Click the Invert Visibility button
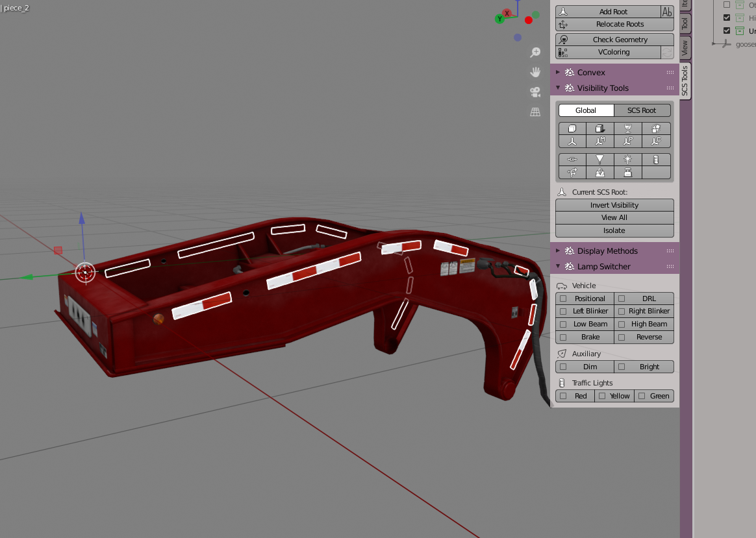 pos(614,204)
